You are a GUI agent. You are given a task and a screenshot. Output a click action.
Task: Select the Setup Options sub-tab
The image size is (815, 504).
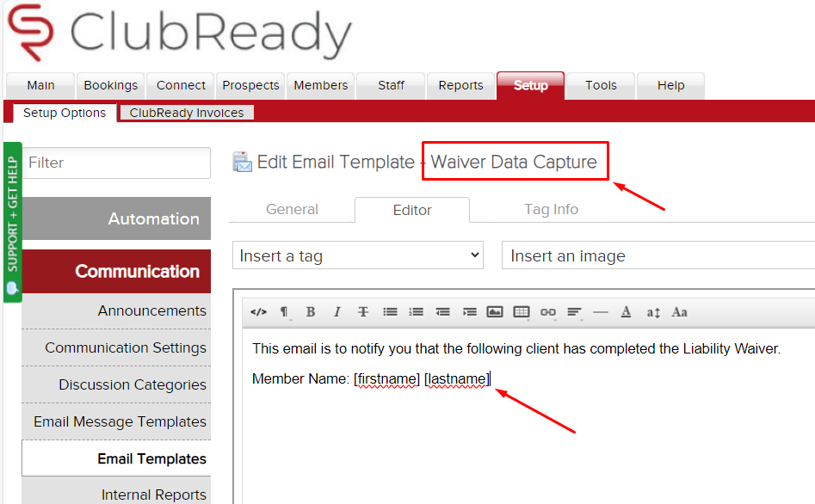pyautogui.click(x=65, y=113)
